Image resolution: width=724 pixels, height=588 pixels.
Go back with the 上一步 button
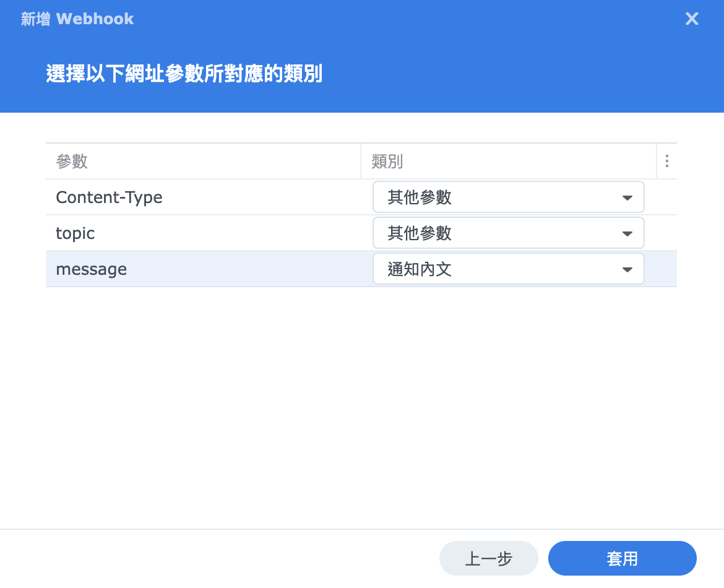click(x=488, y=559)
